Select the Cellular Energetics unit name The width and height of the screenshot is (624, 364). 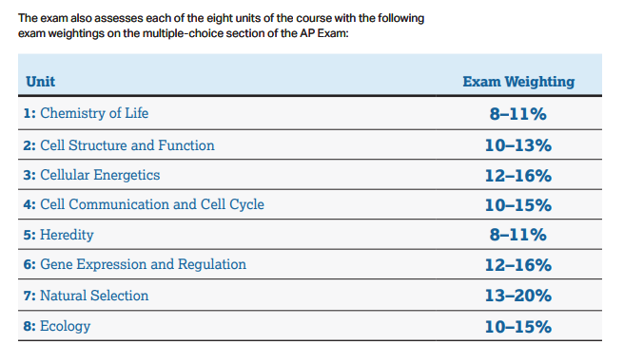(100, 175)
